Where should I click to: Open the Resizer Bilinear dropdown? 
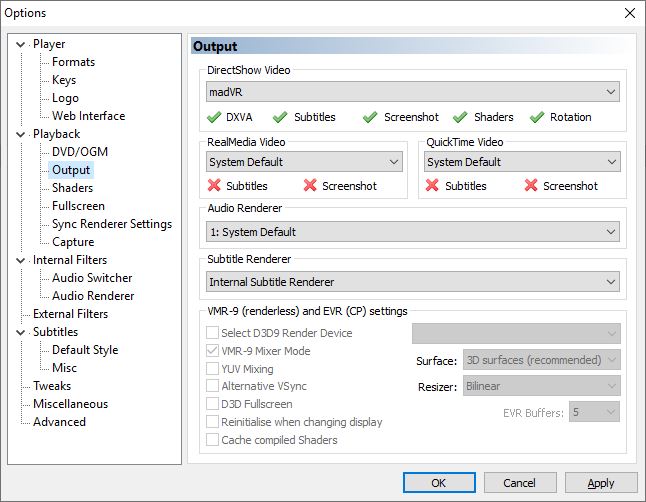point(542,386)
